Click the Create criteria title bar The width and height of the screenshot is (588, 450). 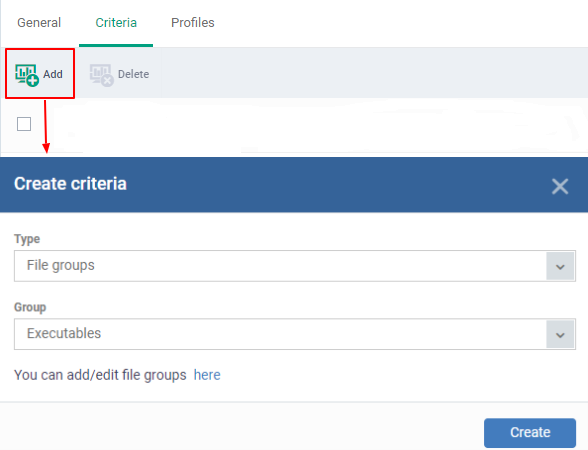[x=294, y=185]
